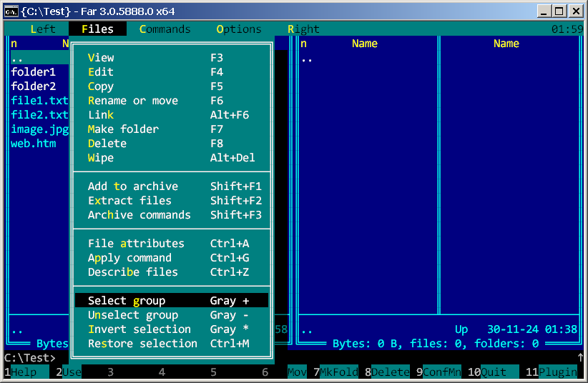
Task: Open the Options menu
Action: [239, 29]
